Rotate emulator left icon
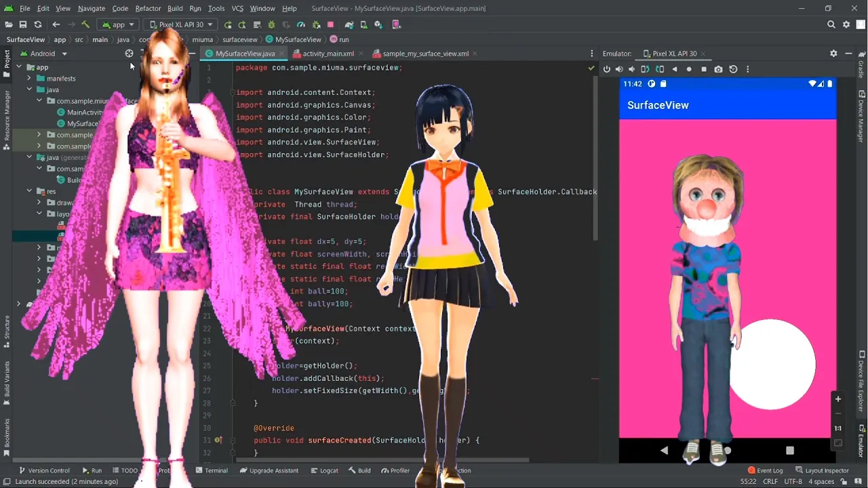The image size is (868, 488). 645,69
